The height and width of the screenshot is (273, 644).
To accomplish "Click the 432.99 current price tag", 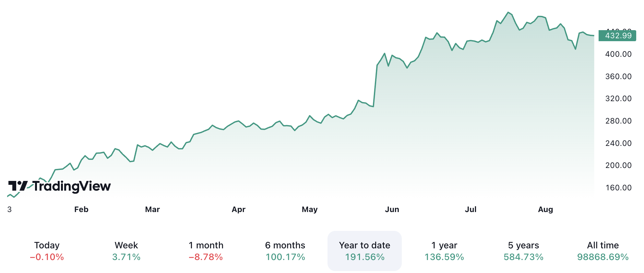I will (x=618, y=36).
